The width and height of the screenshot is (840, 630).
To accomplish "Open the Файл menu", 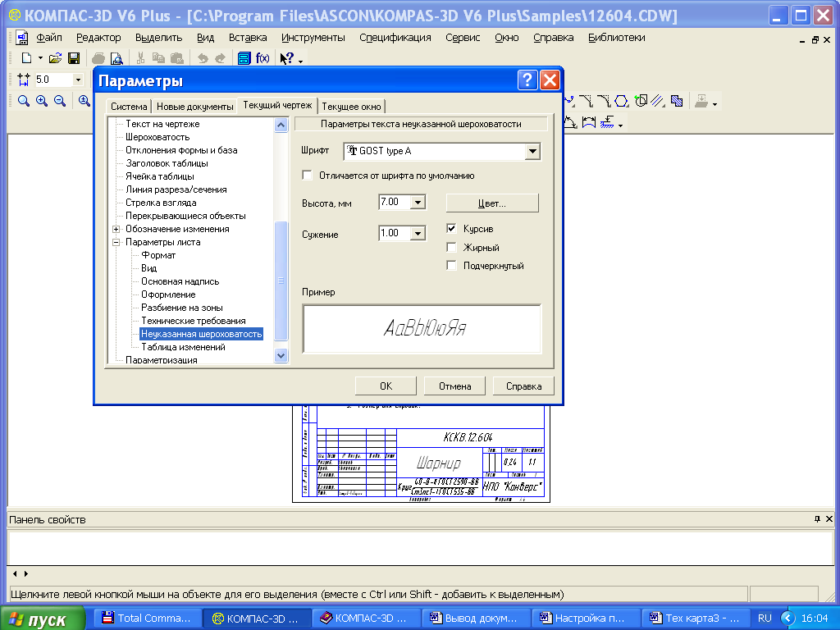I will coord(48,38).
